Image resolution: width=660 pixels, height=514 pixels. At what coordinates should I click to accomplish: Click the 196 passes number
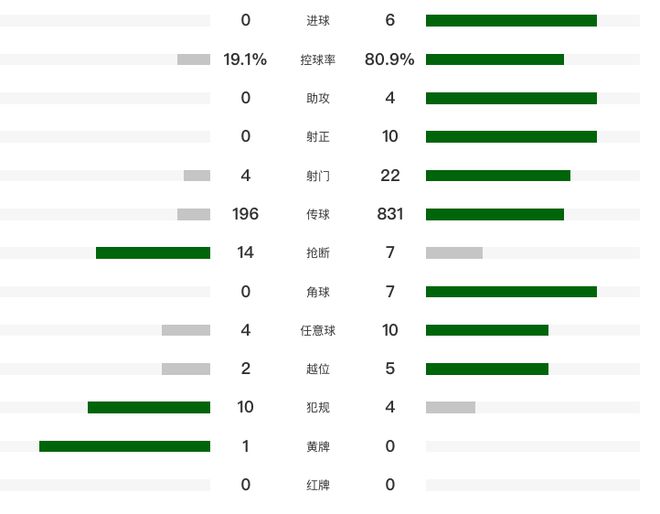[x=245, y=214]
